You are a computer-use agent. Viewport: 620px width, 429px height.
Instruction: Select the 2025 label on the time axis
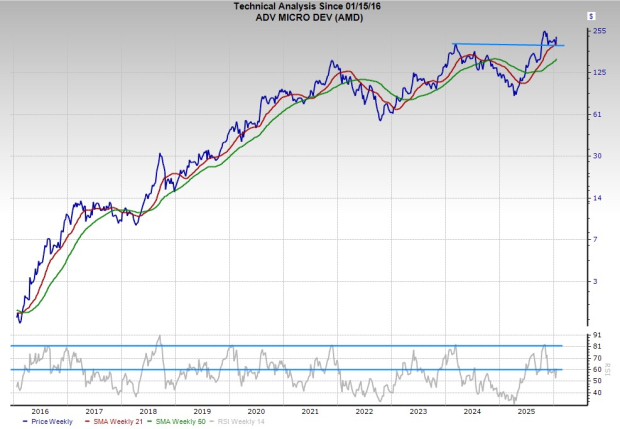click(527, 411)
